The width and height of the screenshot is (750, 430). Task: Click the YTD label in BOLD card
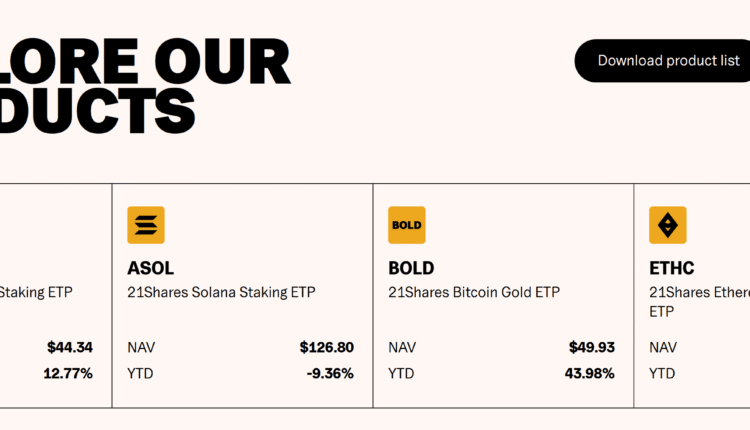[x=401, y=373]
